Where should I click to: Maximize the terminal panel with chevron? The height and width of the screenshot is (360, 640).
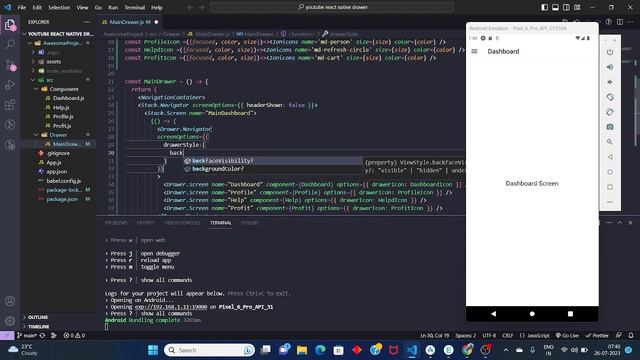pos(620,223)
